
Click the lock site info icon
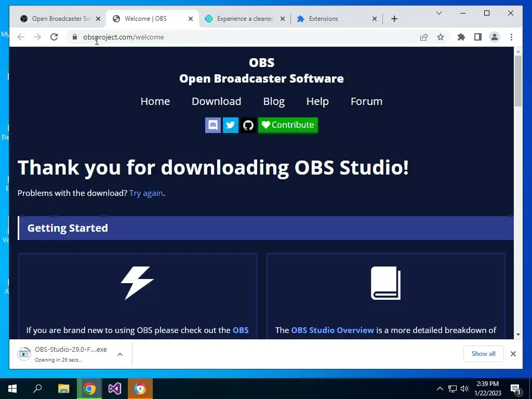click(75, 37)
